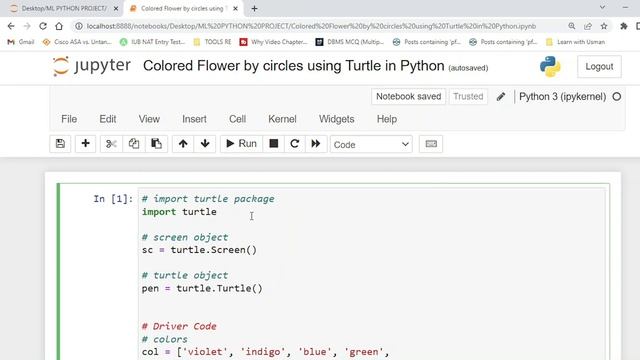
Task: Open Learn with Usman bookmark folder
Action: click(x=576, y=42)
